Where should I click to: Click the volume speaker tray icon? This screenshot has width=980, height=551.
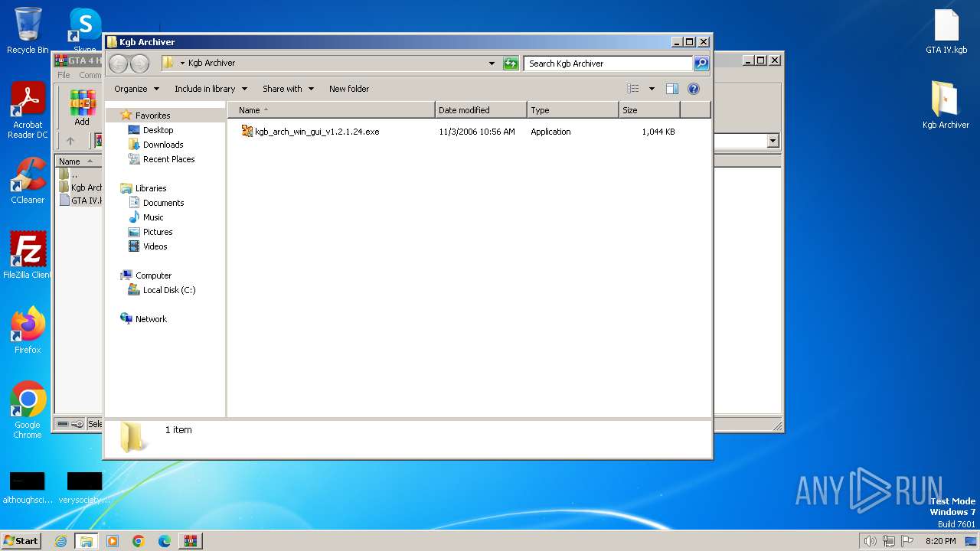870,541
